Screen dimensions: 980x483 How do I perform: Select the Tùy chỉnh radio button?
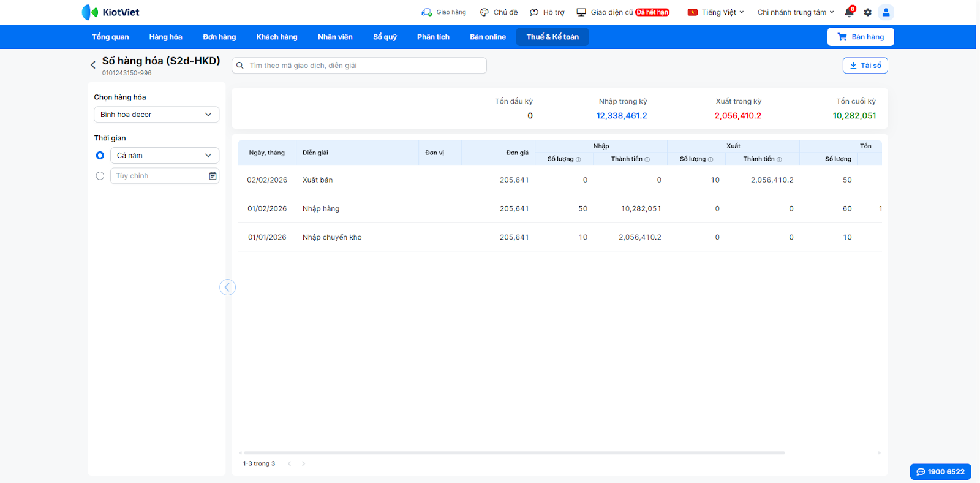click(100, 176)
